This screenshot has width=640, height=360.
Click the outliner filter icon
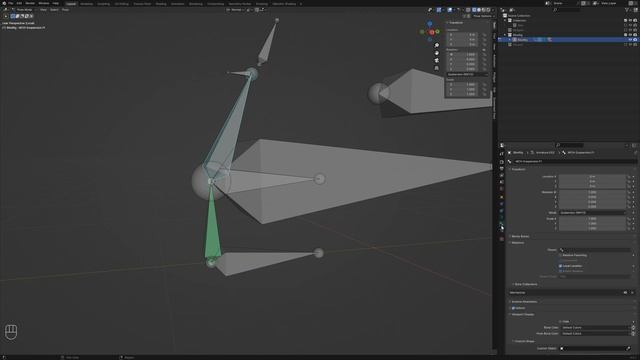(x=627, y=10)
